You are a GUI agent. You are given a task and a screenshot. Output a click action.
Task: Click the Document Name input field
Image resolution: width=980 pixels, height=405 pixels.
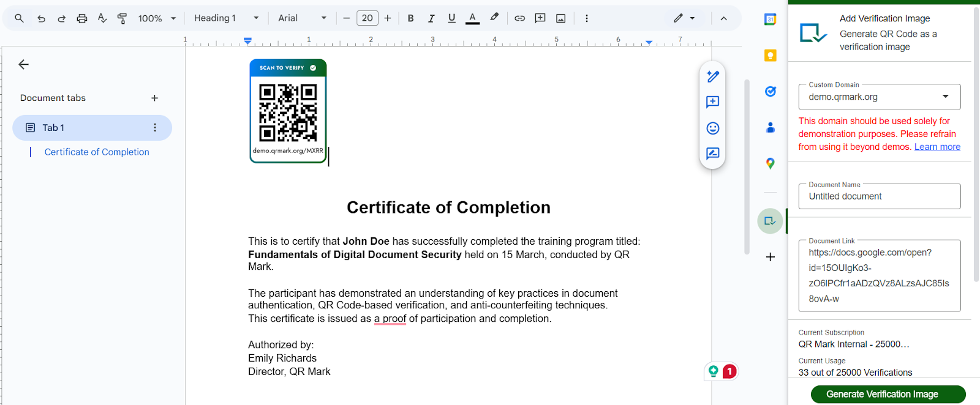[x=880, y=196]
